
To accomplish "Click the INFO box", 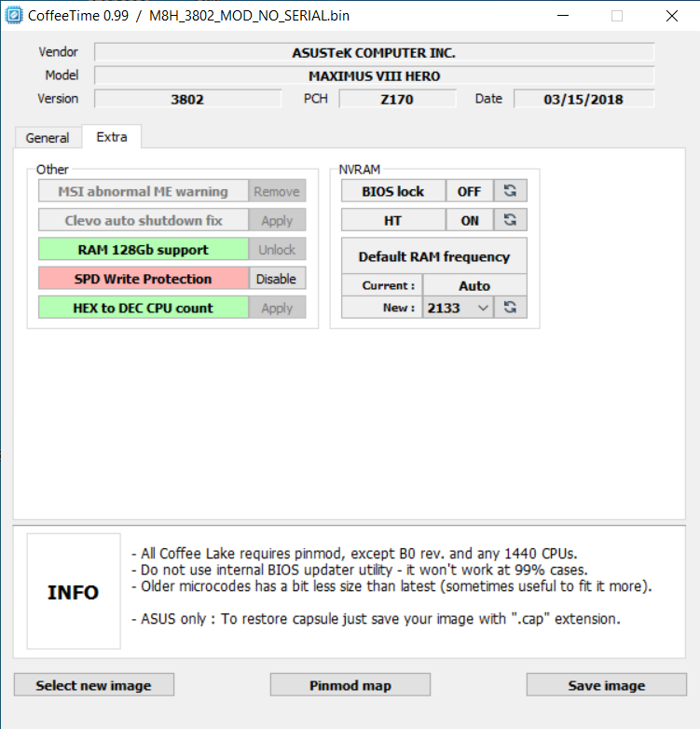I will (x=74, y=591).
